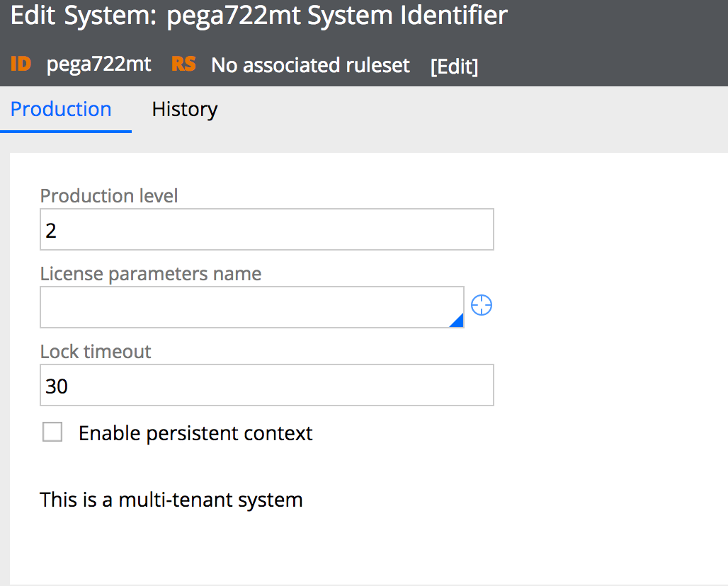
Task: Click the pega722mt identifier text
Action: tap(99, 64)
